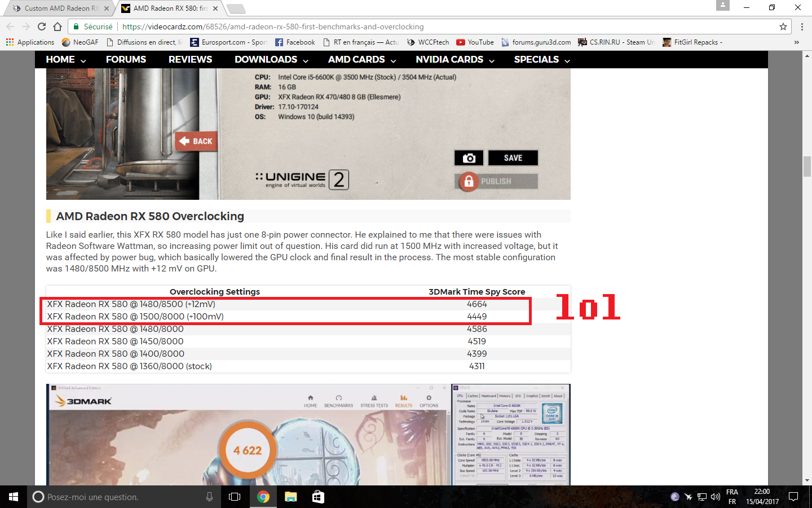The height and width of the screenshot is (508, 812).
Task: Open the Diffusions en direct bookmark
Action: (x=144, y=42)
